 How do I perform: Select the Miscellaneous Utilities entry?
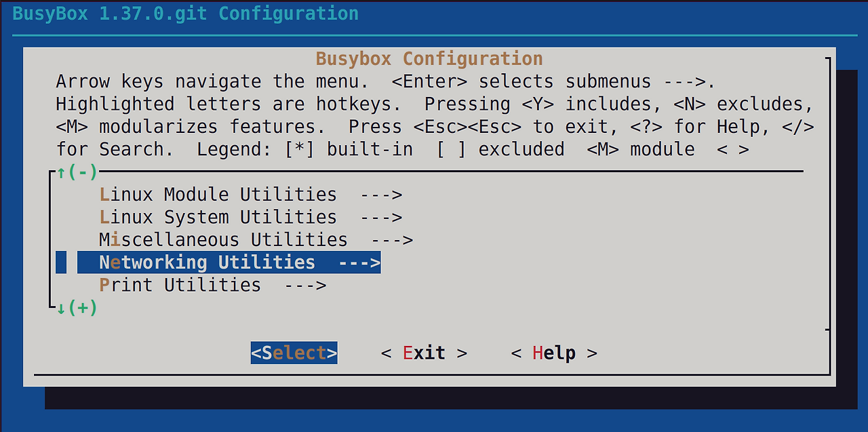click(x=224, y=239)
